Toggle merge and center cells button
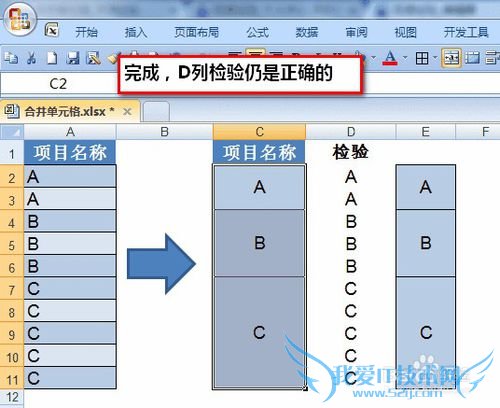The width and height of the screenshot is (500, 408). tap(451, 58)
